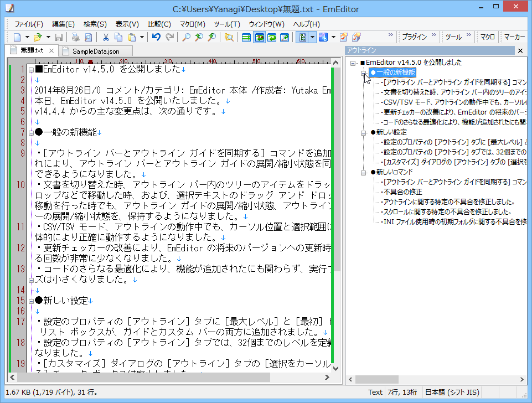Click the Open file folder icon
The width and height of the screenshot is (532, 403).
38,37
